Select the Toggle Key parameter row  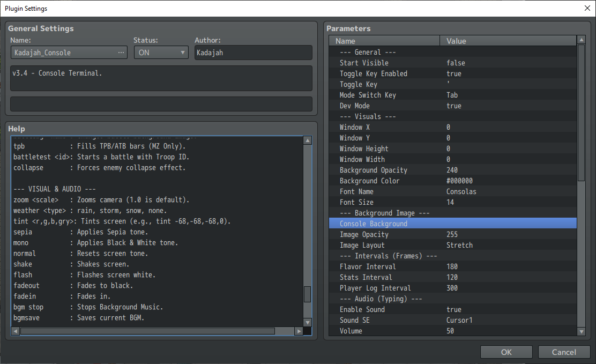(453, 85)
